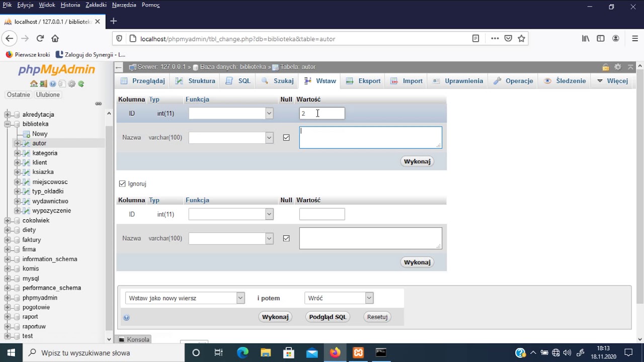Open phpMyAdmin home icon in sidebar
The height and width of the screenshot is (362, 644).
pos(34,84)
